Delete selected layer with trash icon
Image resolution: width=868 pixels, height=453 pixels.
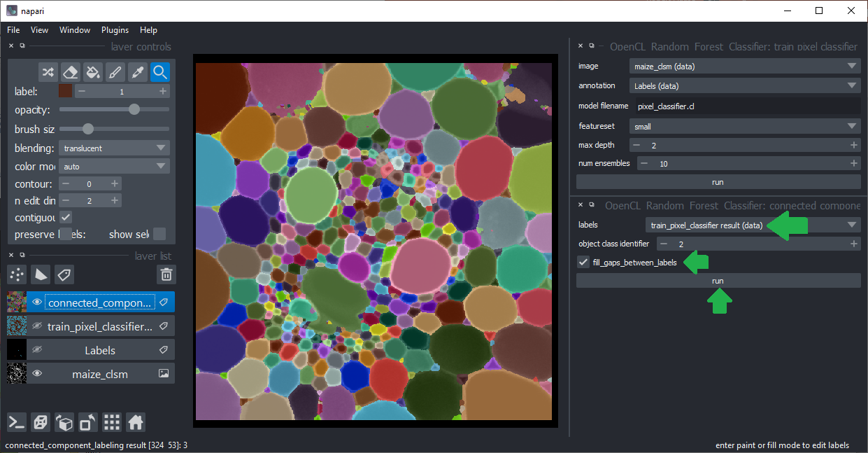click(166, 274)
